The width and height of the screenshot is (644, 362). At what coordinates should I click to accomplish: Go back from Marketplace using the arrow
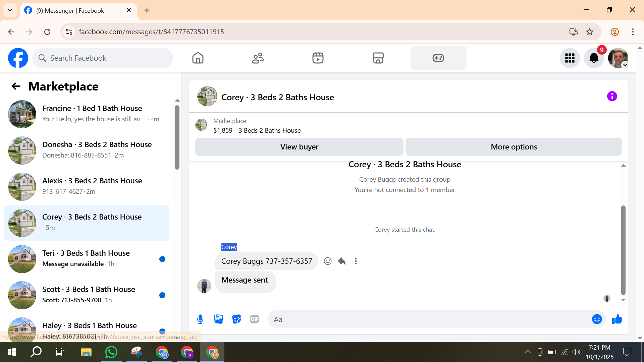click(x=16, y=86)
